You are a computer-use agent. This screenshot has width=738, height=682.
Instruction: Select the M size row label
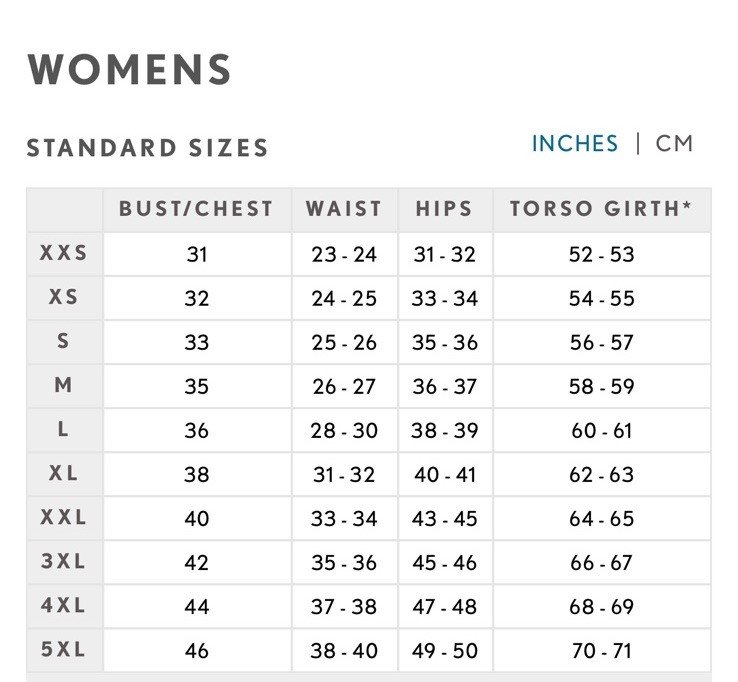point(64,386)
